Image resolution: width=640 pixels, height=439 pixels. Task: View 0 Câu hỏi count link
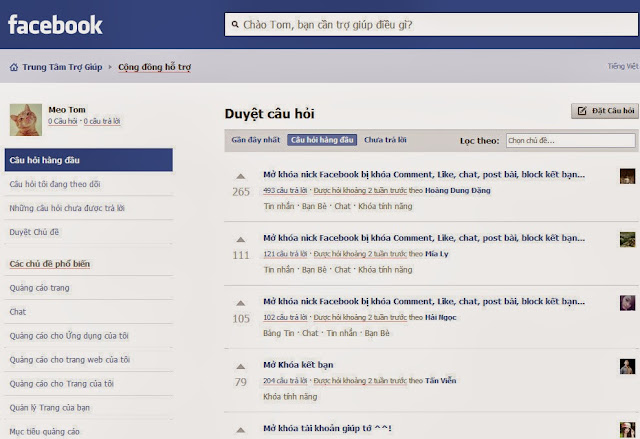62,121
